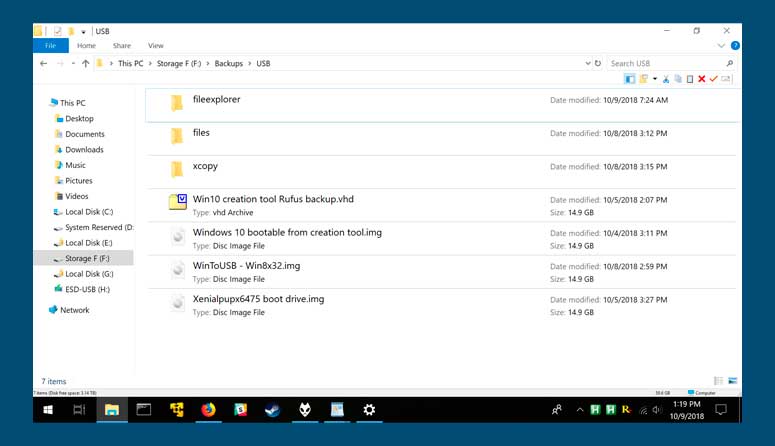Click the vhd Archive file icon
Image resolution: width=775 pixels, height=446 pixels.
(177, 202)
